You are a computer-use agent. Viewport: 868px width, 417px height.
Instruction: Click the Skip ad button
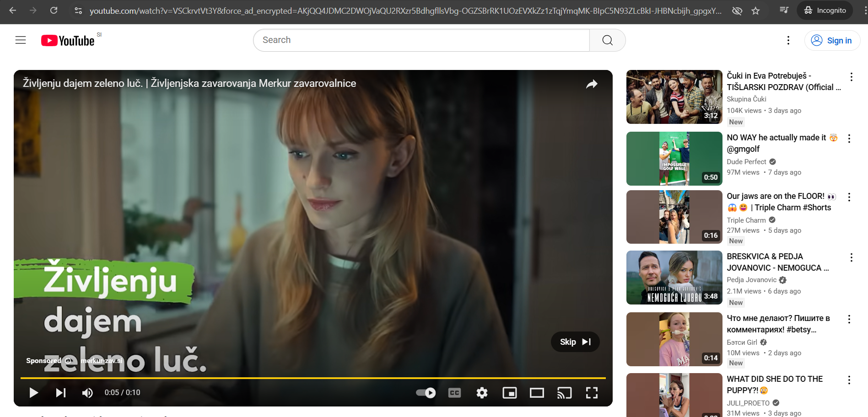pyautogui.click(x=575, y=342)
